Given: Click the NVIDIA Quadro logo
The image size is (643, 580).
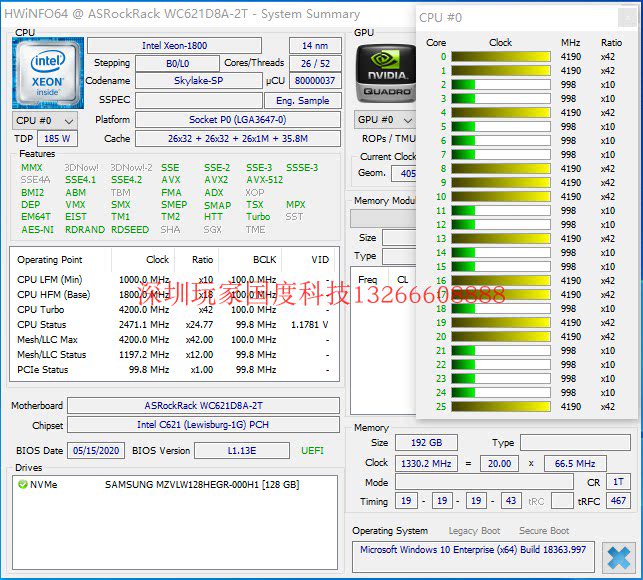Looking at the screenshot, I should tap(385, 73).
